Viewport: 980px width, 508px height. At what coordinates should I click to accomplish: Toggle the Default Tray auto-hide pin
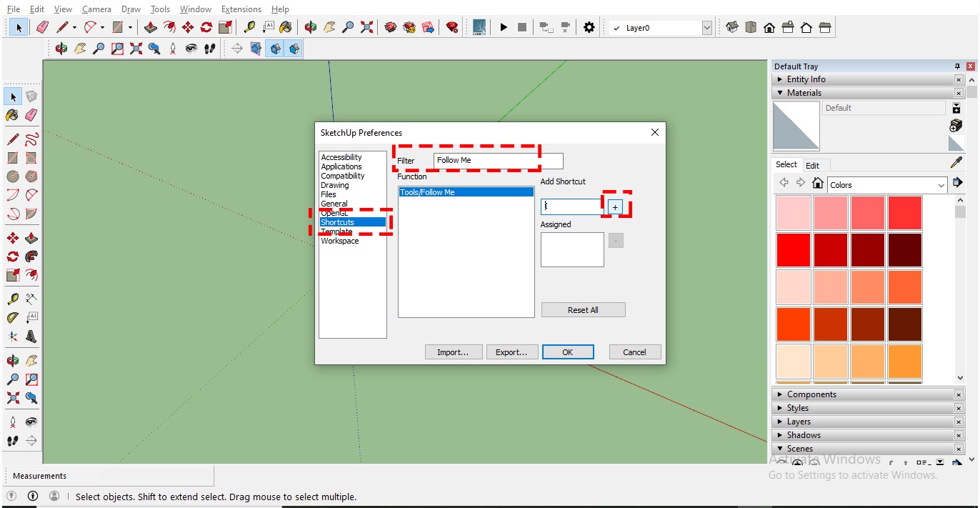[x=958, y=66]
